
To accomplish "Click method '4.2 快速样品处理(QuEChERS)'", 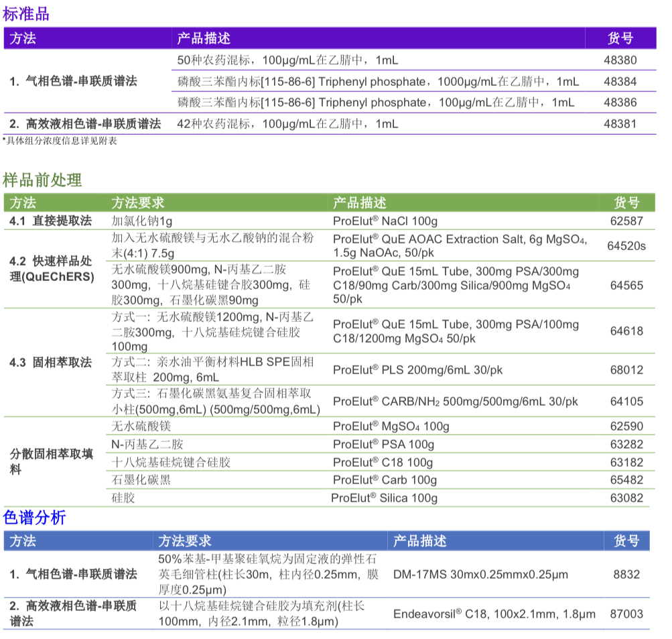I will (52, 269).
